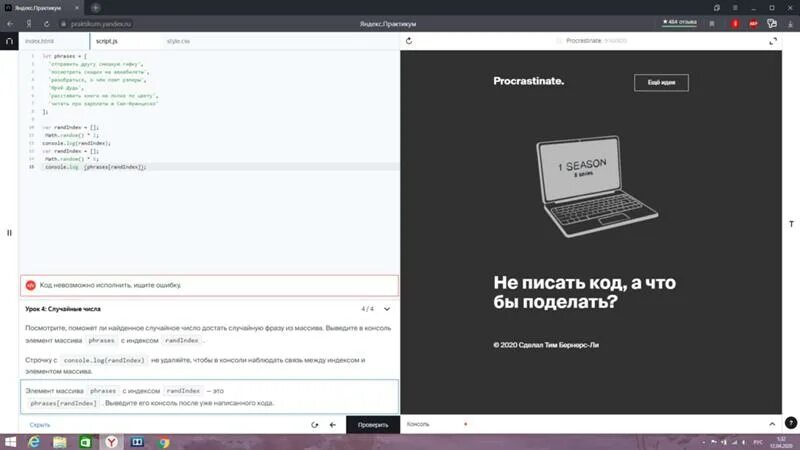This screenshot has width=800, height=450.
Task: Open a new browser tab
Action: (95, 8)
